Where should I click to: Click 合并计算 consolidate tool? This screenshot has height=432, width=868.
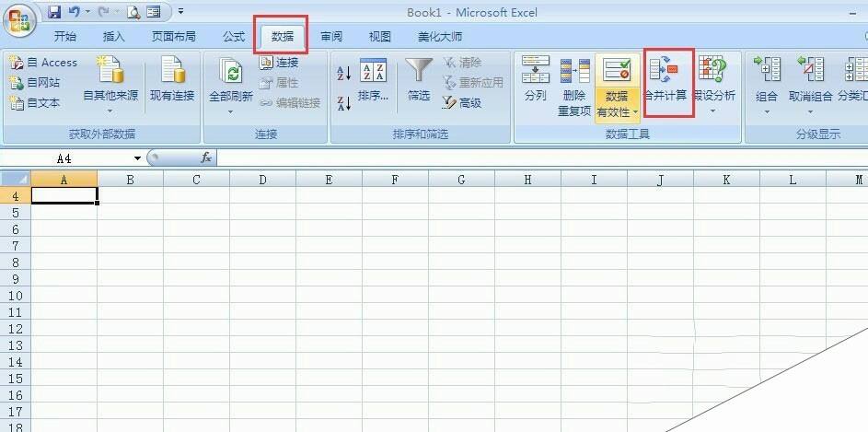click(x=668, y=79)
